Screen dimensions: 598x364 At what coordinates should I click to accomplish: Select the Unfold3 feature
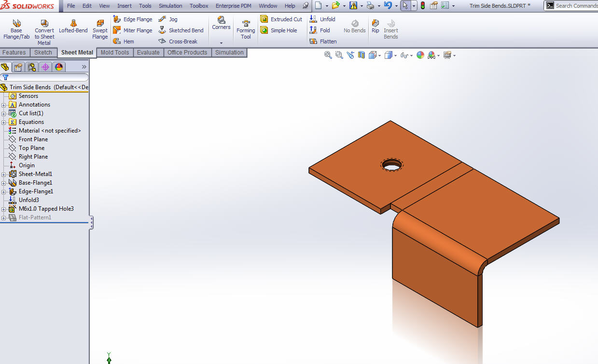(24, 200)
